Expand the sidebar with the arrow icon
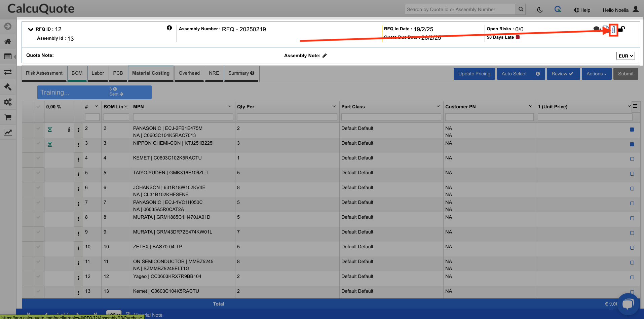 (8, 26)
